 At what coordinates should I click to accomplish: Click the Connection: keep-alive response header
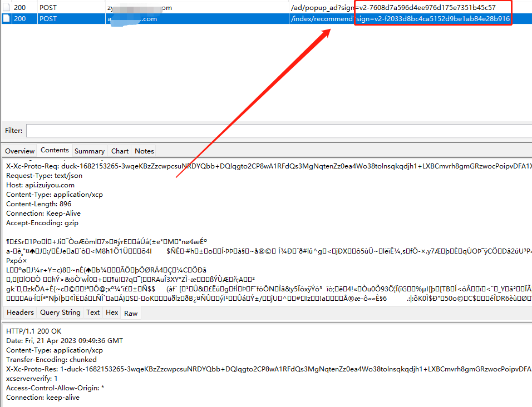pyautogui.click(x=43, y=398)
